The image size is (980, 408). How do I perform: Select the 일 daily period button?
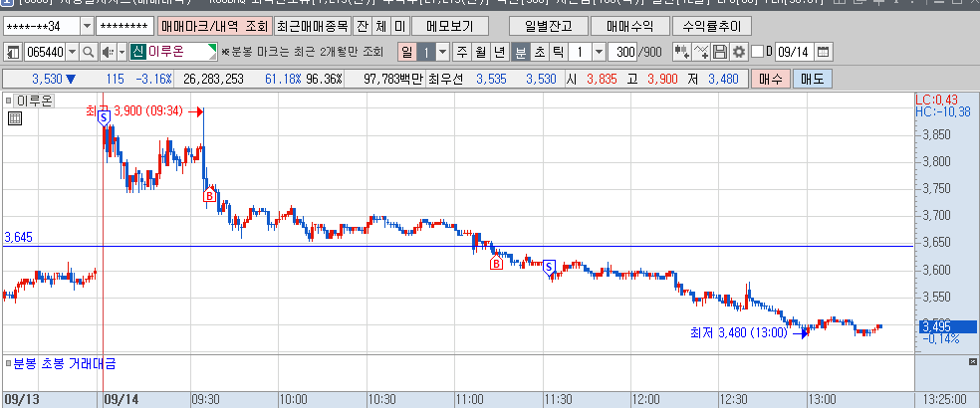tap(407, 52)
